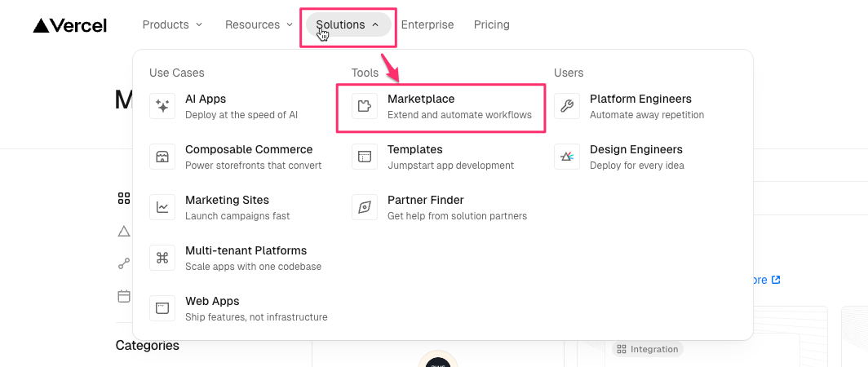The image size is (868, 367).
Task: Click the Partner Finder compass icon
Action: 365,208
